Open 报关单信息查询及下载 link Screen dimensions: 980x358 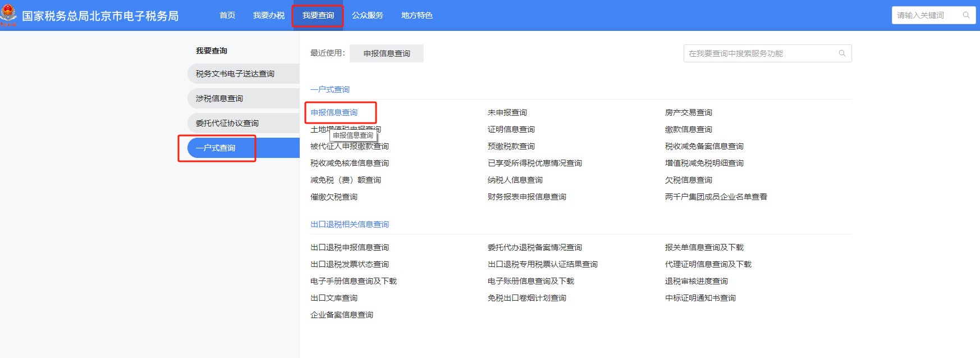pyautogui.click(x=704, y=247)
